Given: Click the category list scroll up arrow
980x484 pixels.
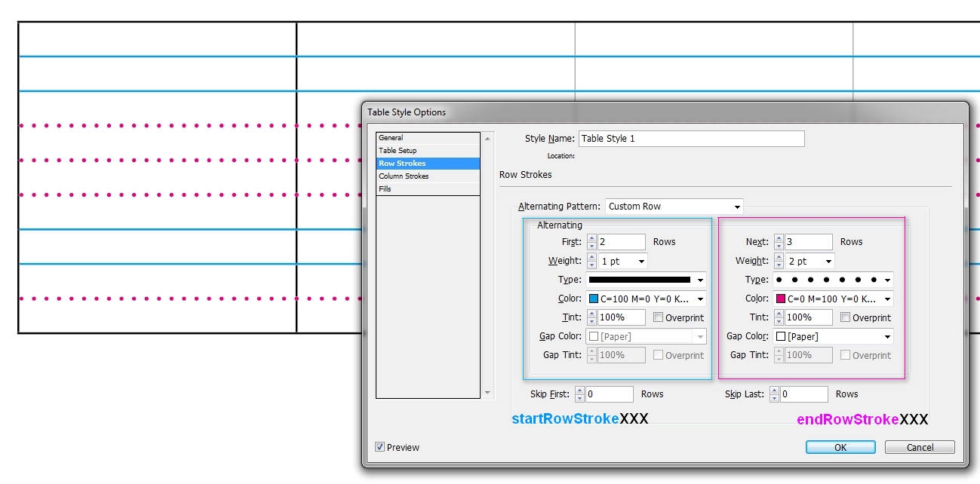Looking at the screenshot, I should coord(487,138).
